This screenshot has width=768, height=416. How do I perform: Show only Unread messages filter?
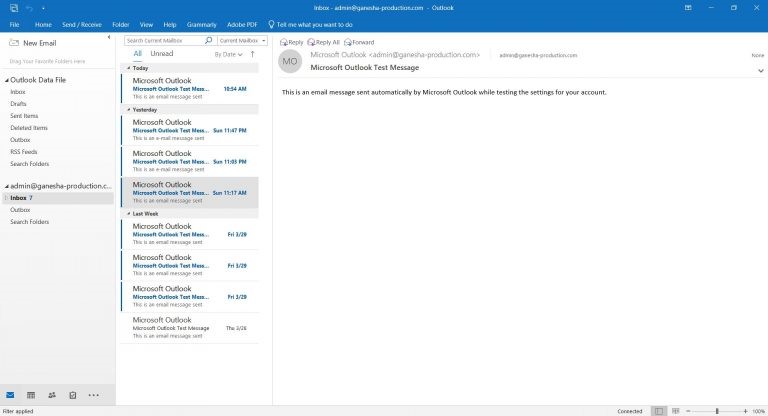(161, 53)
